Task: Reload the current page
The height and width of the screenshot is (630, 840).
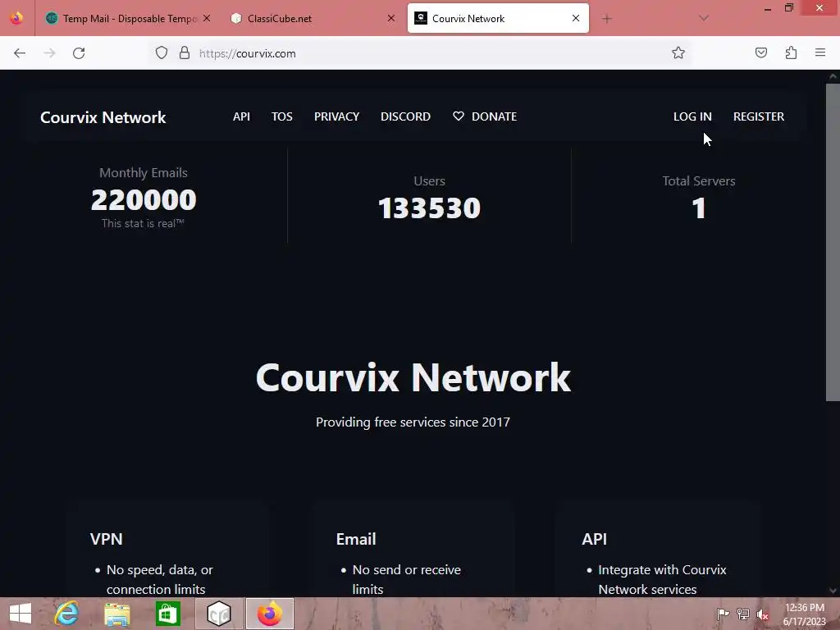Action: click(79, 53)
